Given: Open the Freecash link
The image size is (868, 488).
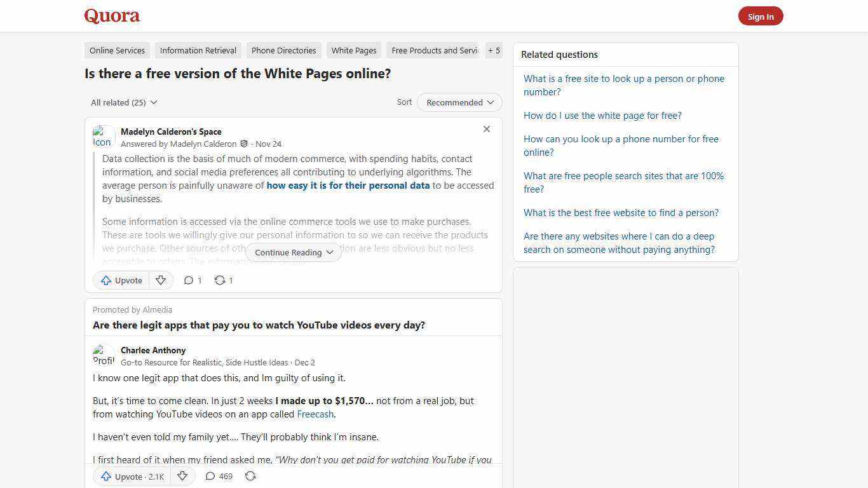Looking at the screenshot, I should [315, 414].
